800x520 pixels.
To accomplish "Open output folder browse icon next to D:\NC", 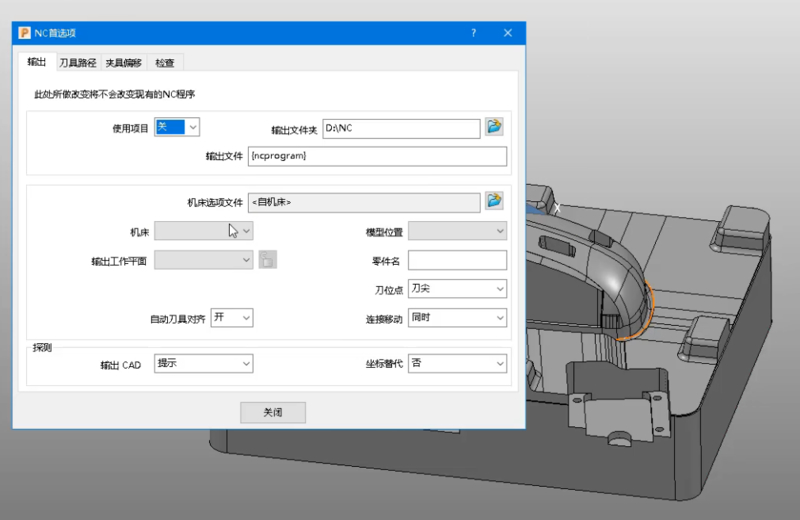I will pyautogui.click(x=494, y=127).
